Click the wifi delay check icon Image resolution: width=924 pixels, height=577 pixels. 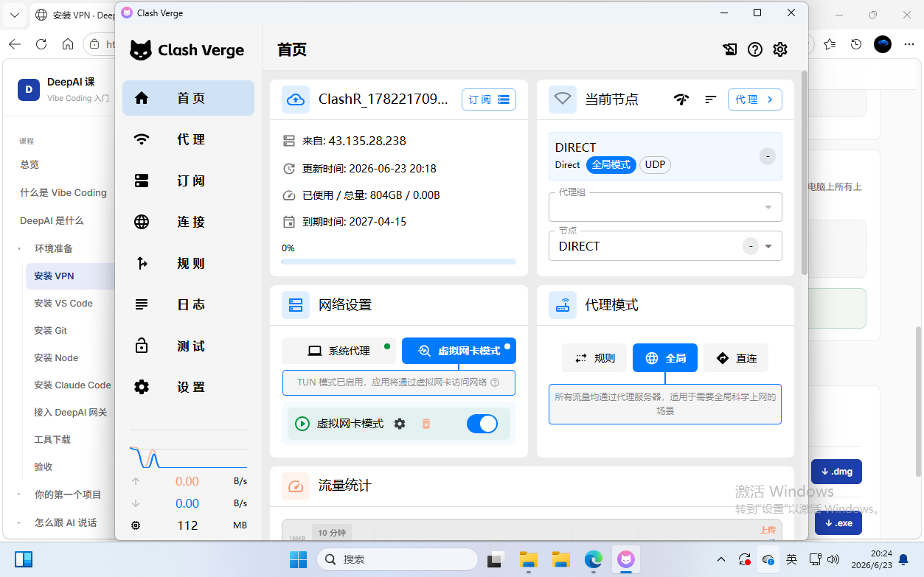[681, 99]
